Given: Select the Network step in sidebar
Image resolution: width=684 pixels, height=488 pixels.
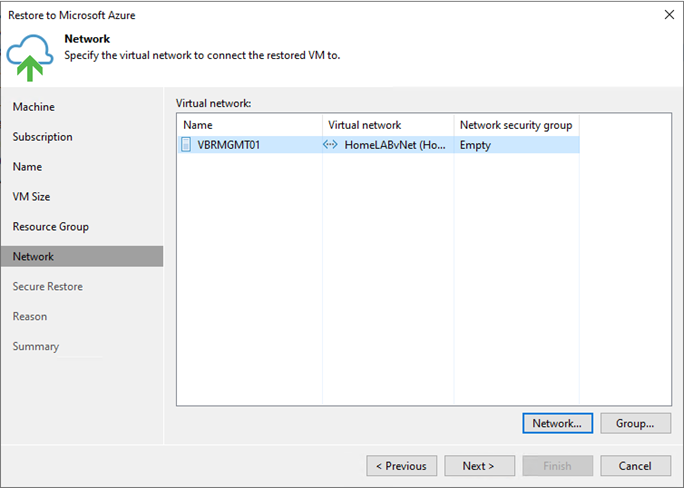Looking at the screenshot, I should pyautogui.click(x=82, y=256).
